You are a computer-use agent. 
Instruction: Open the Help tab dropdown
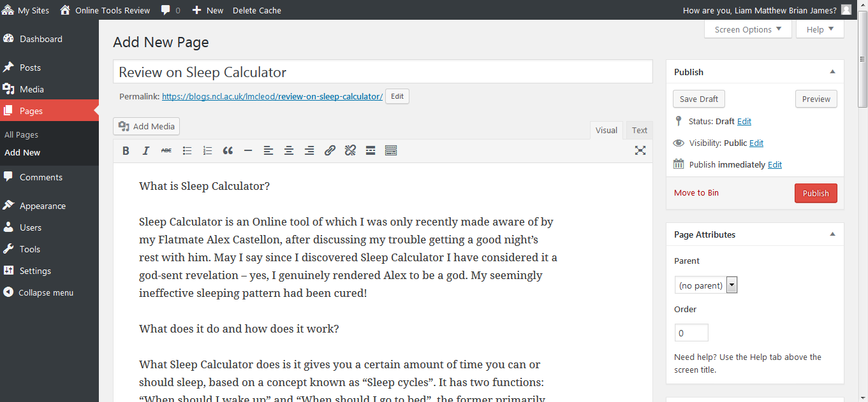pyautogui.click(x=820, y=29)
